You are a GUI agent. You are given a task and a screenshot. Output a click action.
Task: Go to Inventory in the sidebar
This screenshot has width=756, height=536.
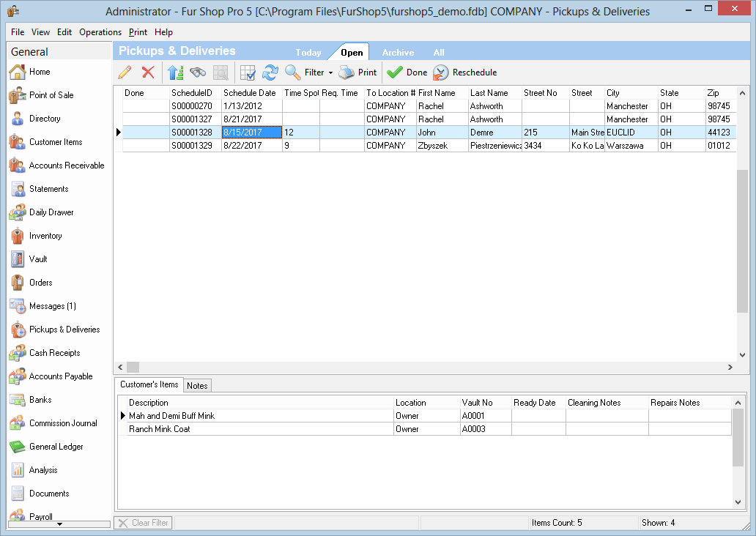tap(45, 236)
